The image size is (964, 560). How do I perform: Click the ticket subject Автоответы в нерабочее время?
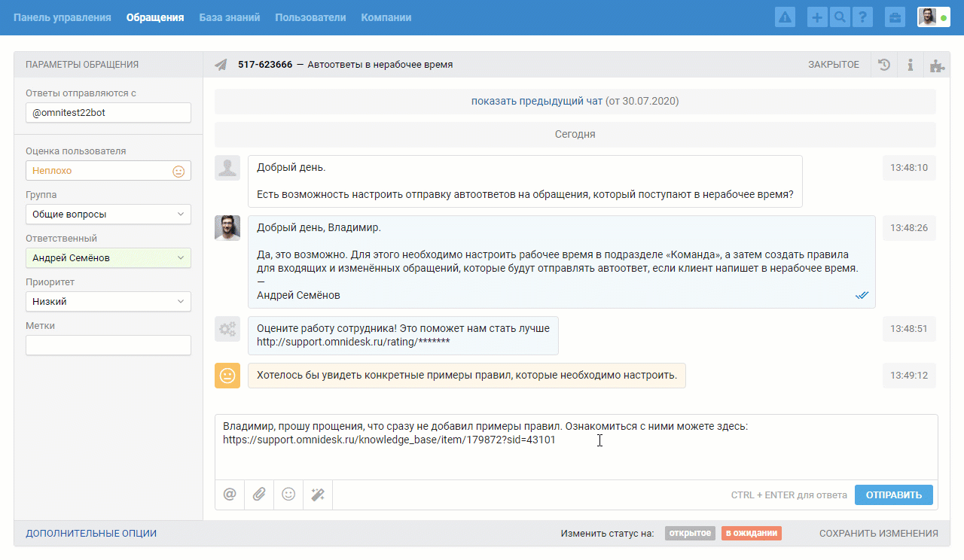coord(380,65)
